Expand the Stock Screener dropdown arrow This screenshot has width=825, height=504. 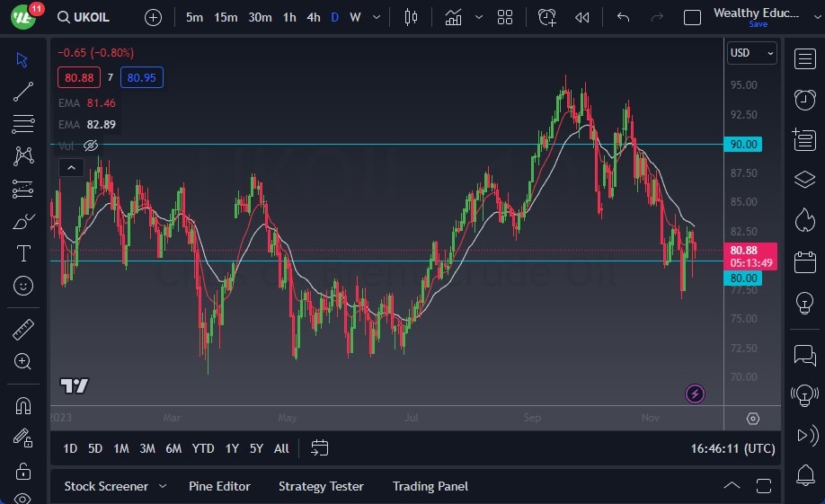pyautogui.click(x=163, y=486)
